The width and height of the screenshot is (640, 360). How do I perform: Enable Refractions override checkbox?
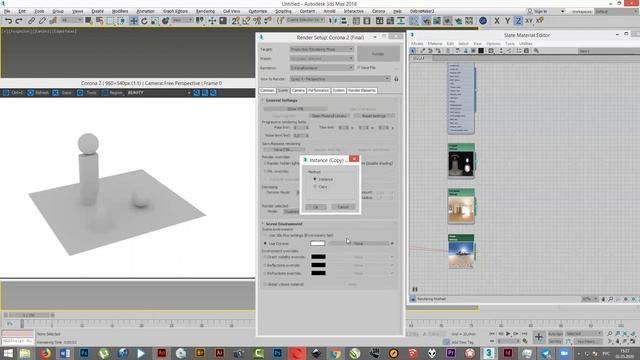tap(265, 273)
